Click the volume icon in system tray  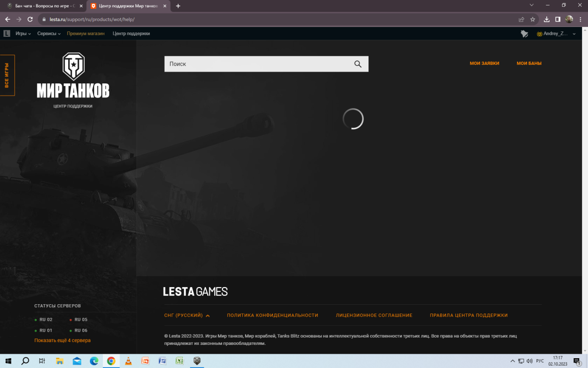(x=530, y=361)
